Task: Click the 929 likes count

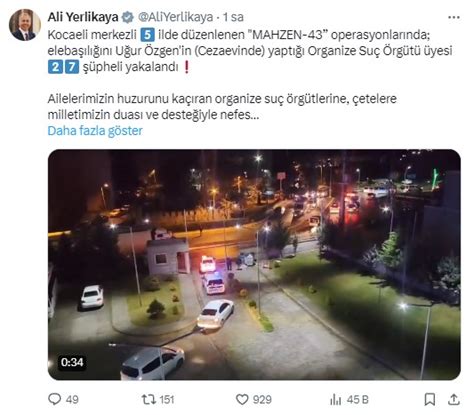Action: coord(262,399)
